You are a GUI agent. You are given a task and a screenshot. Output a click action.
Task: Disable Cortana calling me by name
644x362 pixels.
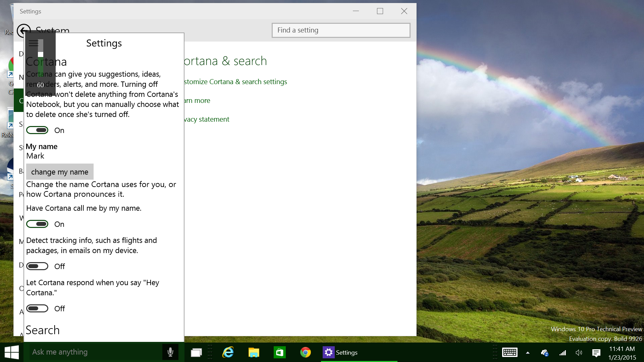[x=37, y=224]
